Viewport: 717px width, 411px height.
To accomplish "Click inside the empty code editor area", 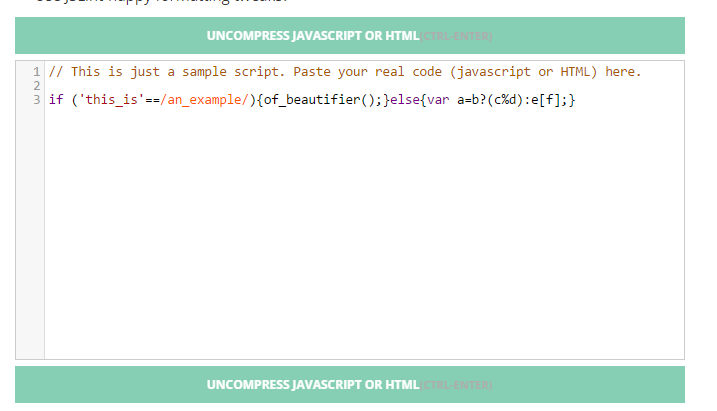I will [x=364, y=233].
